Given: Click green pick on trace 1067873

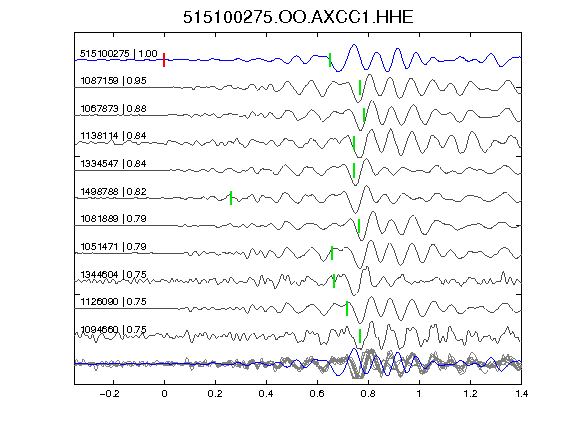Looking at the screenshot, I should tap(364, 115).
